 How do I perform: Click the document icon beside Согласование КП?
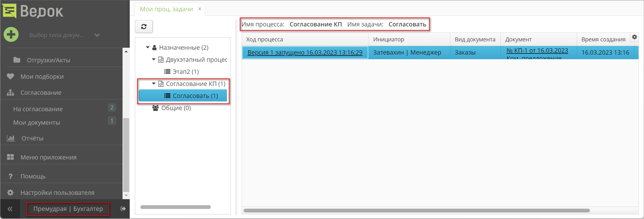(x=161, y=84)
